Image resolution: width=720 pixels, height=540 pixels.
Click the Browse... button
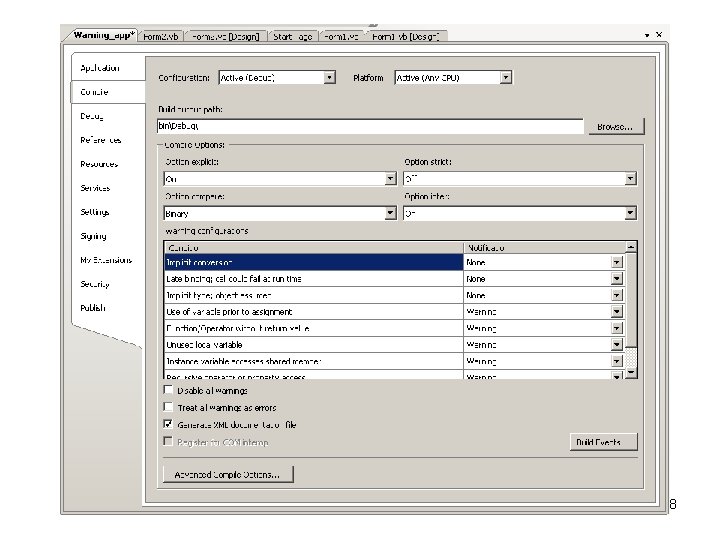pos(616,127)
